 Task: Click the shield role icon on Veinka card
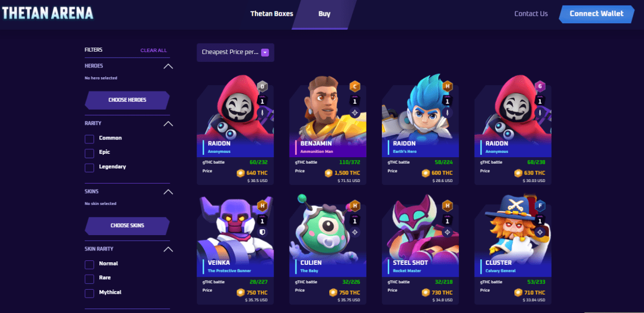click(x=263, y=232)
